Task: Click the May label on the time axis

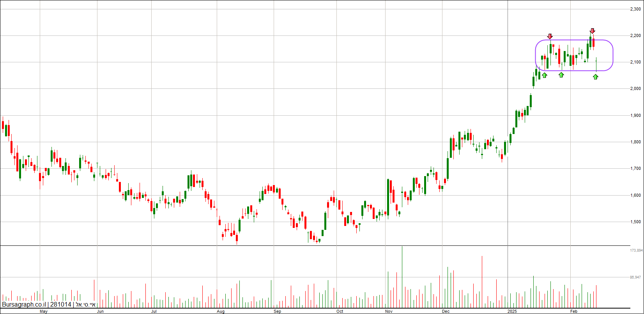Action: click(x=44, y=311)
